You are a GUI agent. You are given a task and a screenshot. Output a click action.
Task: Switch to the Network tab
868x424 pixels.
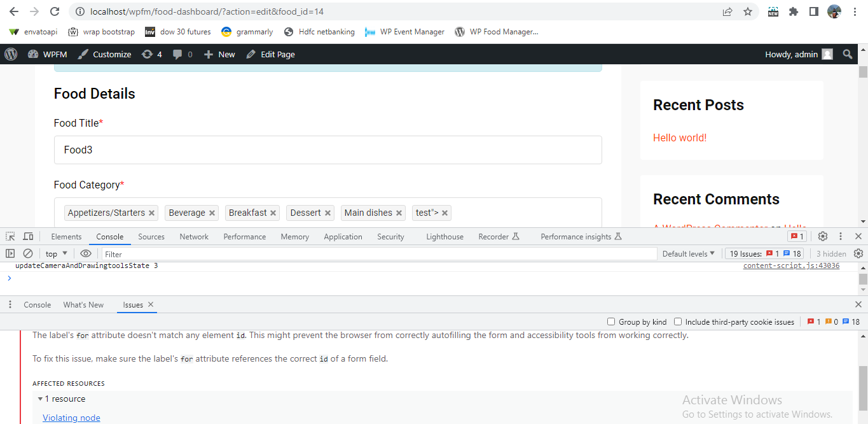point(193,236)
